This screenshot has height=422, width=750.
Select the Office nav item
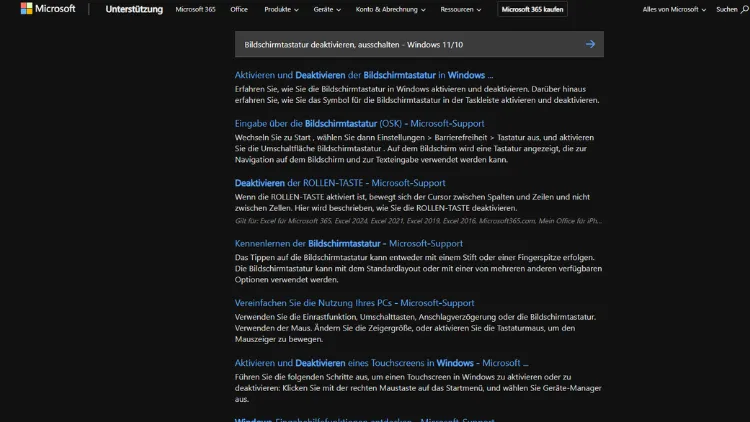coord(239,10)
